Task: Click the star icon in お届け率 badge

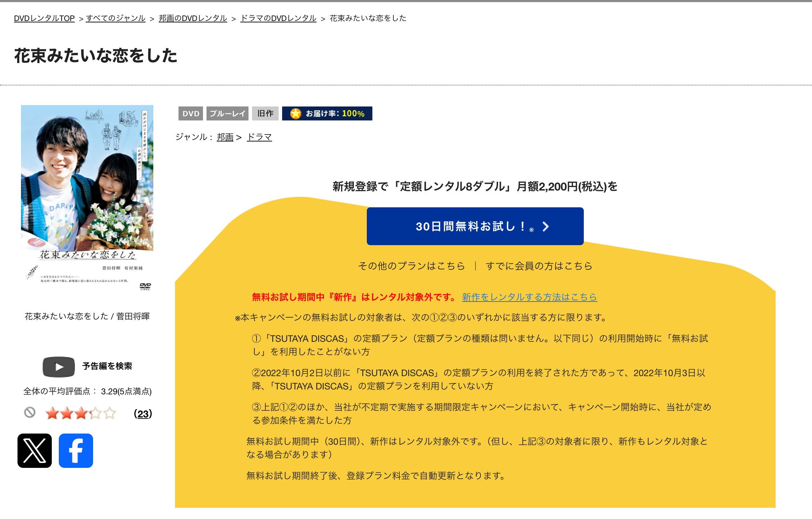Action: [296, 113]
